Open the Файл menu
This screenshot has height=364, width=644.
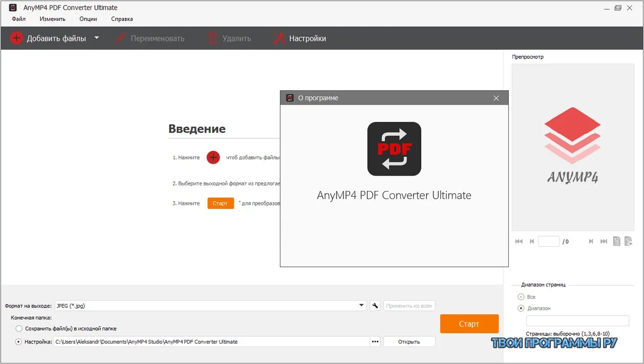[x=18, y=19]
